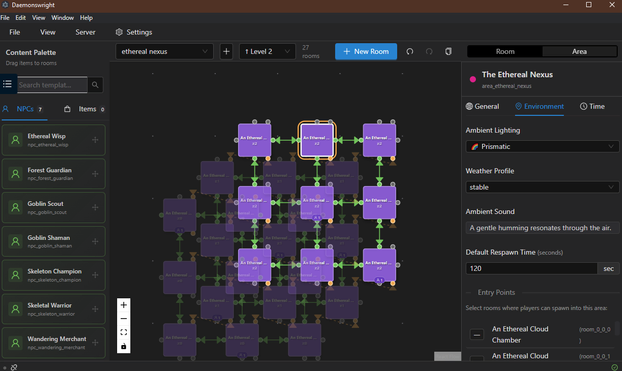Open the Window menu
Viewport: 622px width, 371px height.
point(63,18)
